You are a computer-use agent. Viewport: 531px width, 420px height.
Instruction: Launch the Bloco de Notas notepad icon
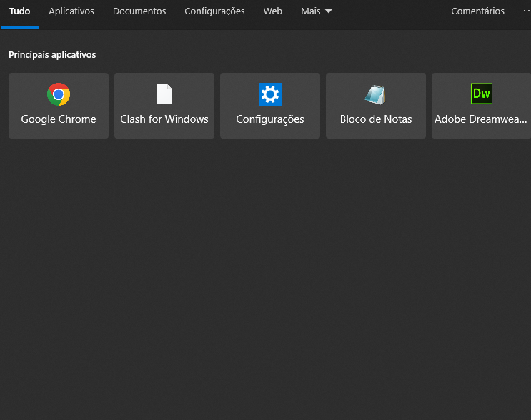pos(376,94)
